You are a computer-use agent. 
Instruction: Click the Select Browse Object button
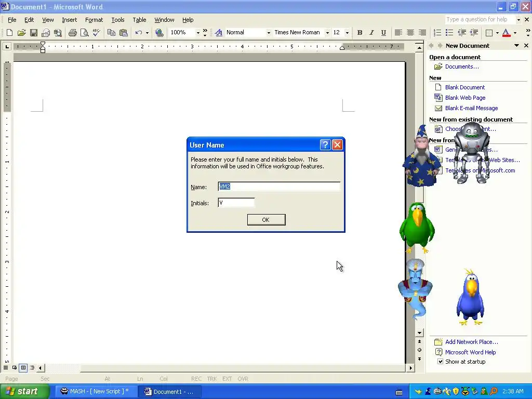[x=419, y=350]
